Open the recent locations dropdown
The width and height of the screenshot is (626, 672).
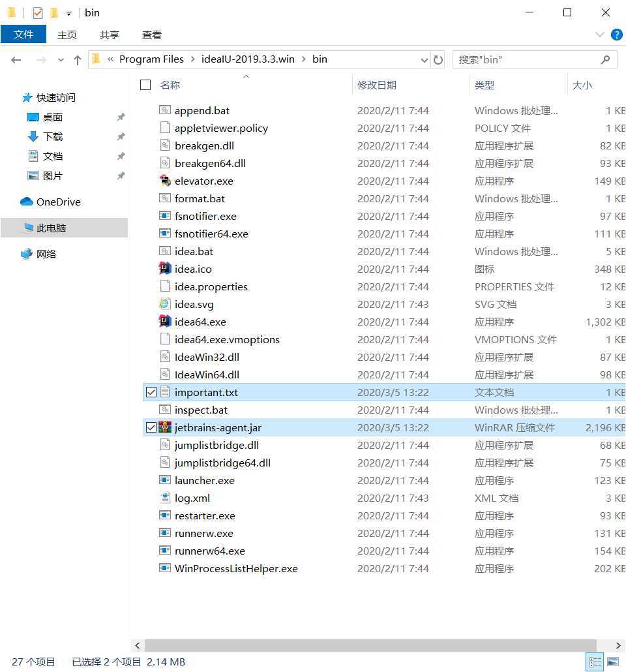[x=61, y=59]
